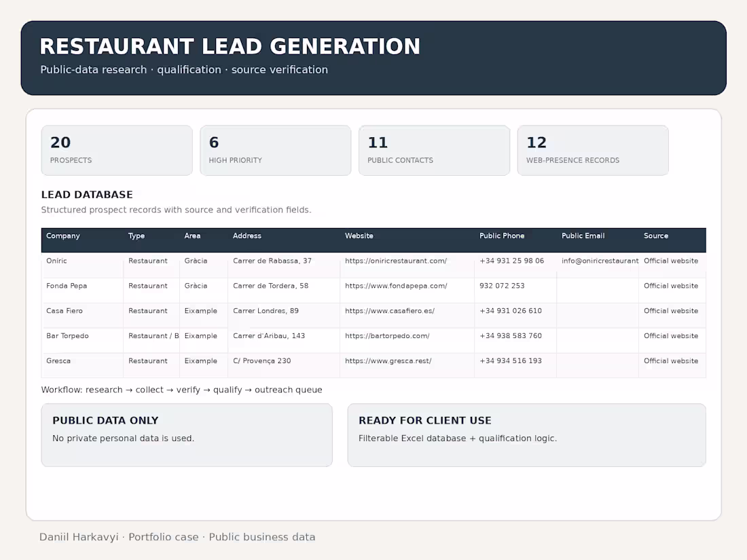Viewport: 747px width, 560px height.
Task: Click the Public Data Only card
Action: (x=187, y=435)
